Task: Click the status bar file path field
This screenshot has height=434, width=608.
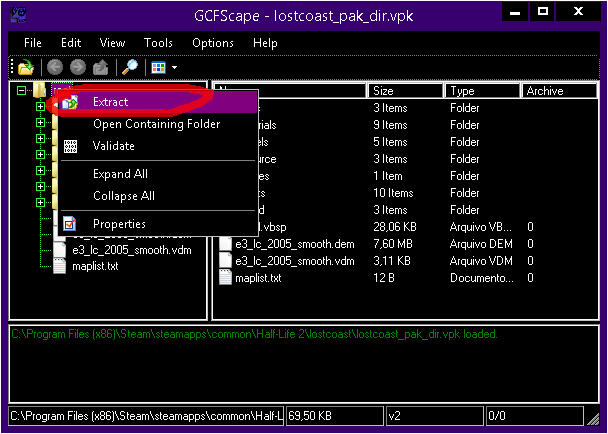Action: click(147, 416)
